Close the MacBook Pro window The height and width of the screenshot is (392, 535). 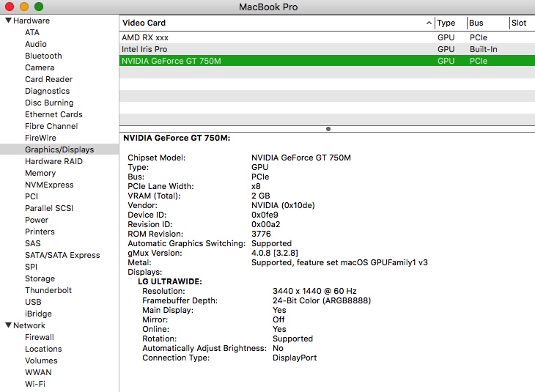coord(10,6)
